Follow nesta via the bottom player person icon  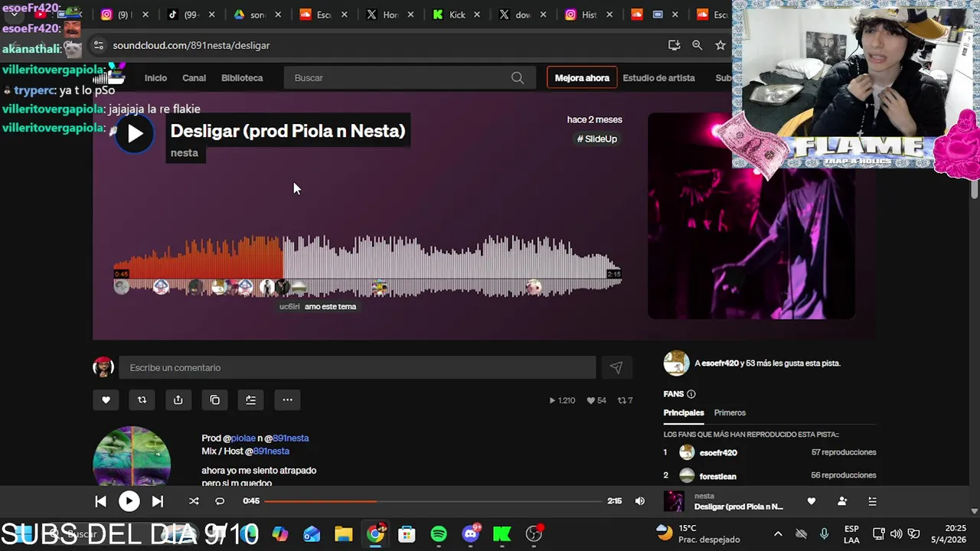[842, 501]
